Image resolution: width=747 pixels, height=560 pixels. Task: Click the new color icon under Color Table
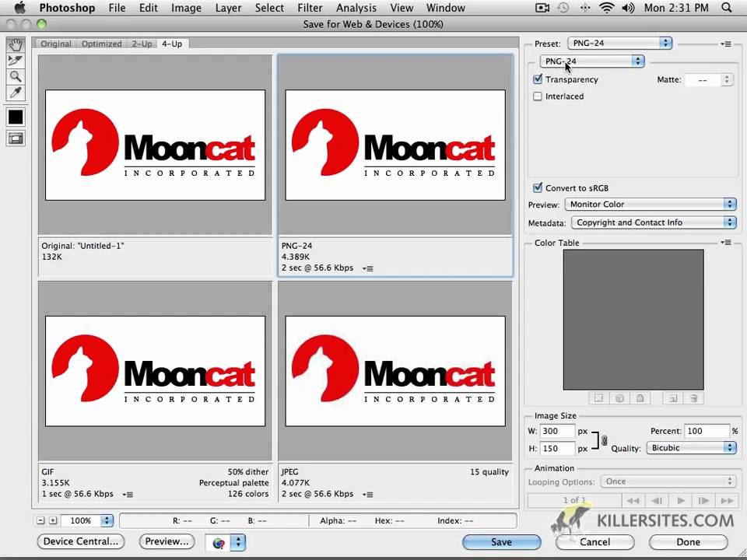tap(672, 398)
